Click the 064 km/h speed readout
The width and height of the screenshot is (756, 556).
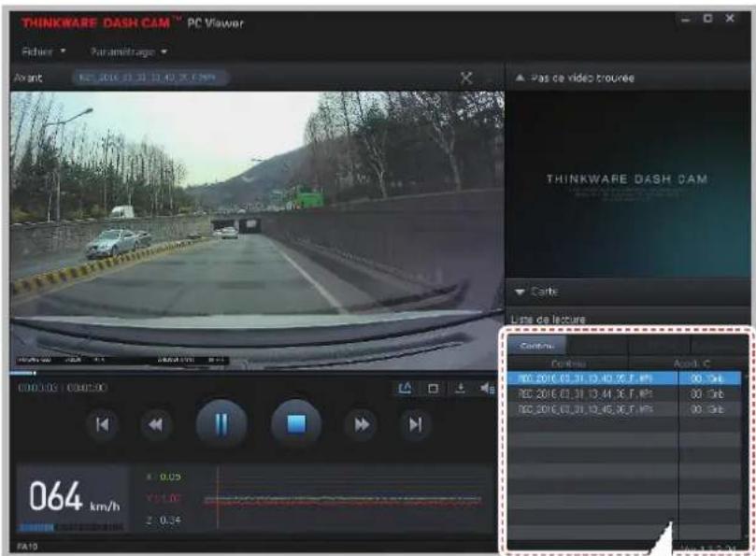[x=73, y=497]
